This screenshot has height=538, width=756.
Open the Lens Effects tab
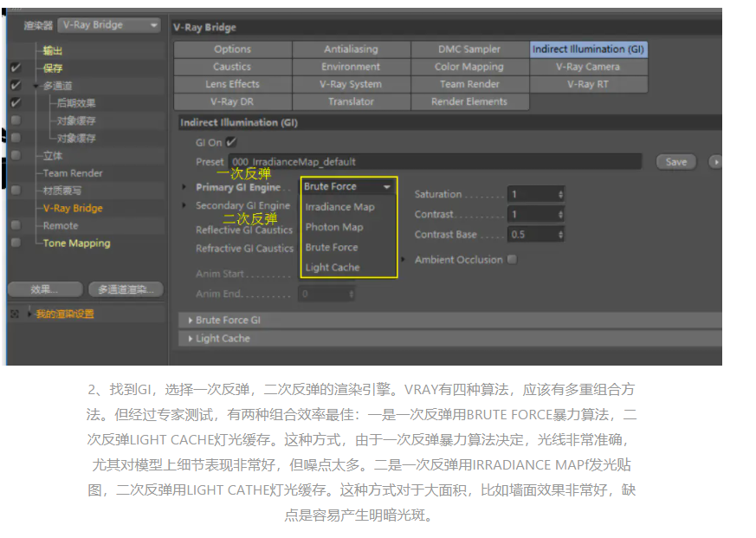point(233,84)
